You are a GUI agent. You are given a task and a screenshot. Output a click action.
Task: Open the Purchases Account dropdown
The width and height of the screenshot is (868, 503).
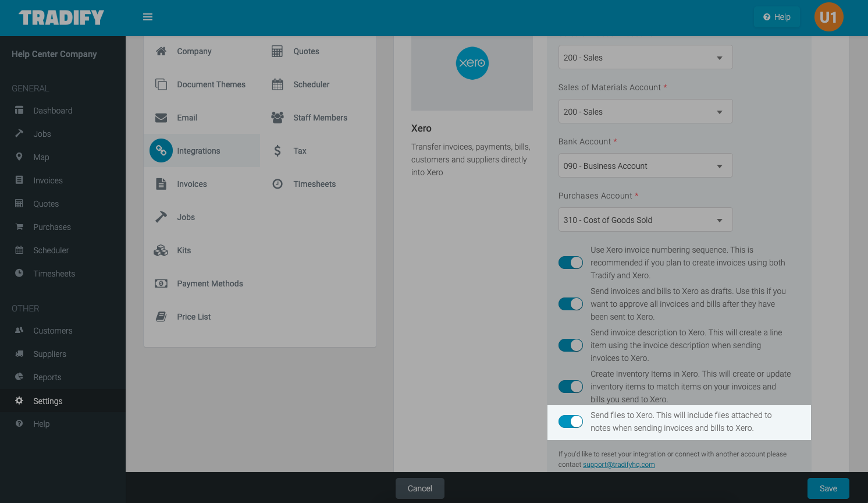click(x=645, y=219)
